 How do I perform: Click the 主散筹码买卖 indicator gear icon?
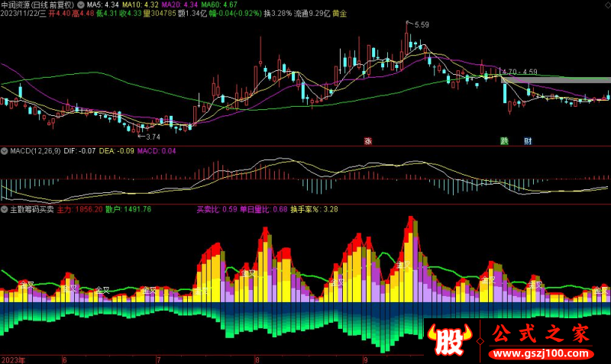coord(5,208)
